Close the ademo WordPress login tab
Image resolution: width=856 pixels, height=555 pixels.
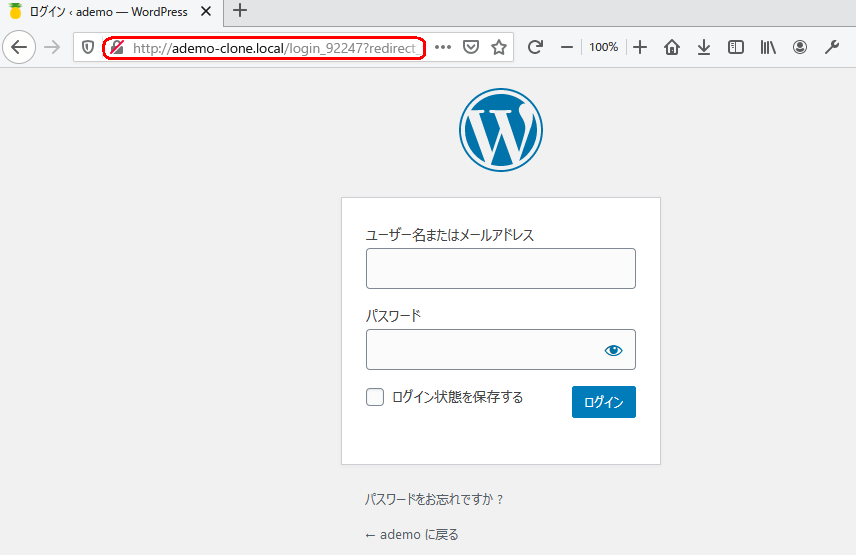coord(206,11)
